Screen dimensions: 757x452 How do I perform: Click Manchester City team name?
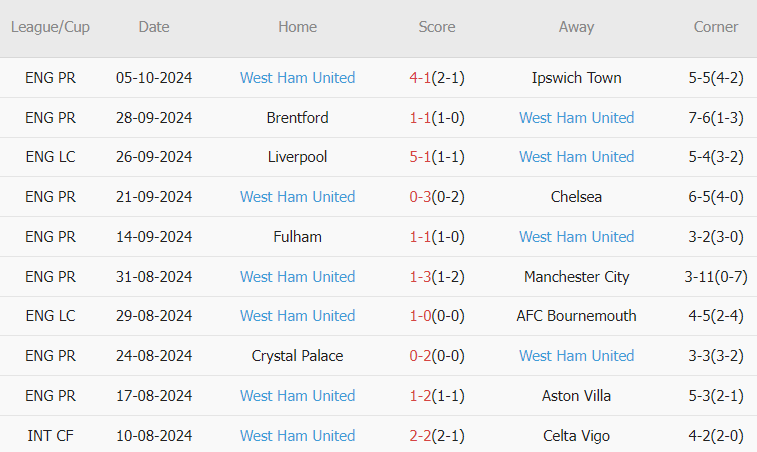pos(576,277)
